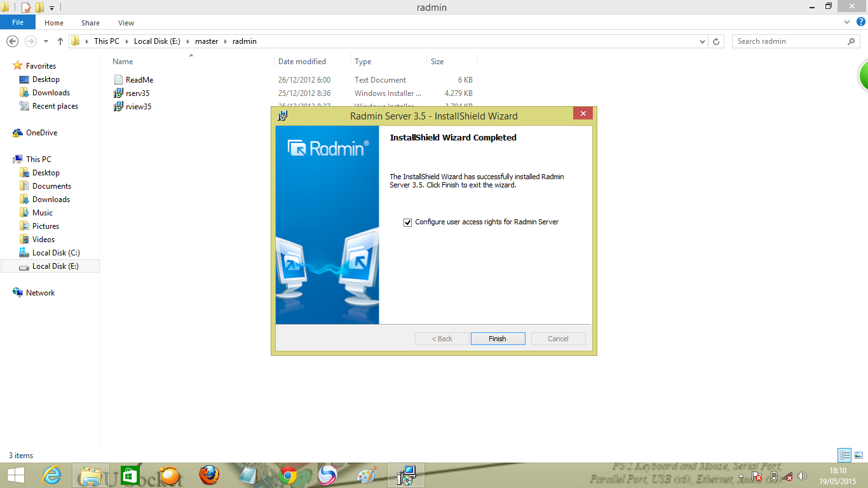
Task: Click master in the address breadcrumb
Action: point(207,41)
